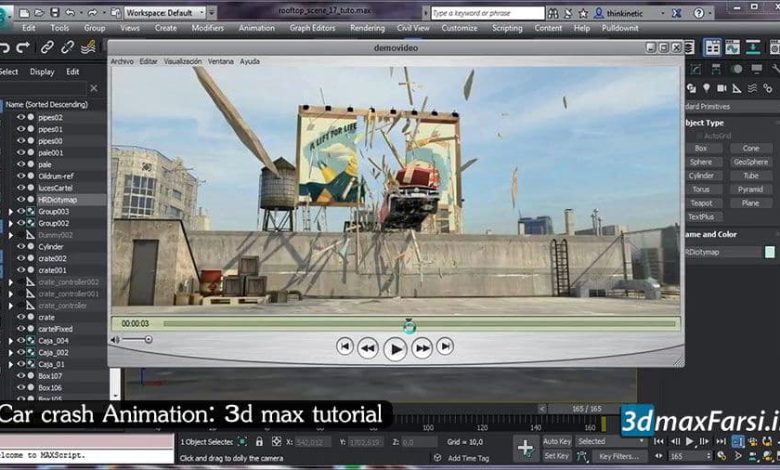Switch to the Helpers category icon
This screenshot has height=470, width=780.
(x=737, y=89)
